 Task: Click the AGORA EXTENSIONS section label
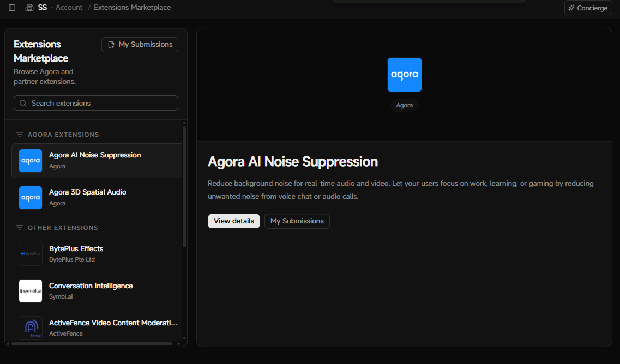coord(63,135)
